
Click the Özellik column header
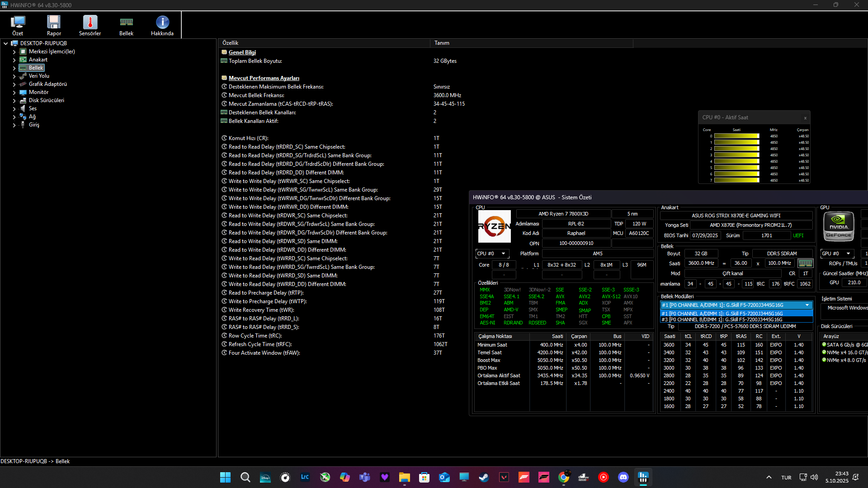click(324, 43)
